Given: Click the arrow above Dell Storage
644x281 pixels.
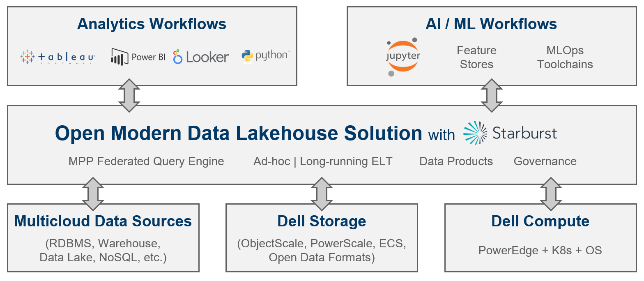Looking at the screenshot, I should click(322, 194).
